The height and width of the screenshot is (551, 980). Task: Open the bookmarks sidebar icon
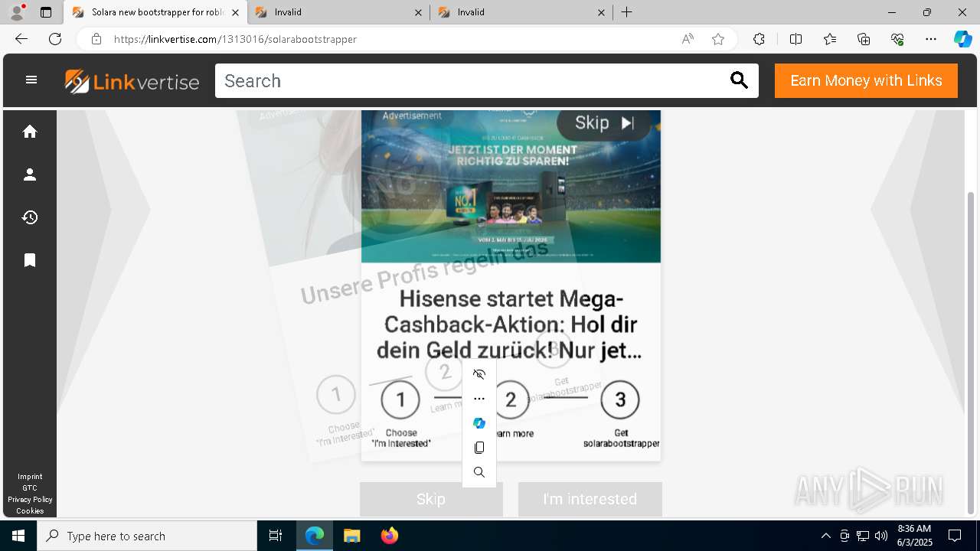[30, 260]
